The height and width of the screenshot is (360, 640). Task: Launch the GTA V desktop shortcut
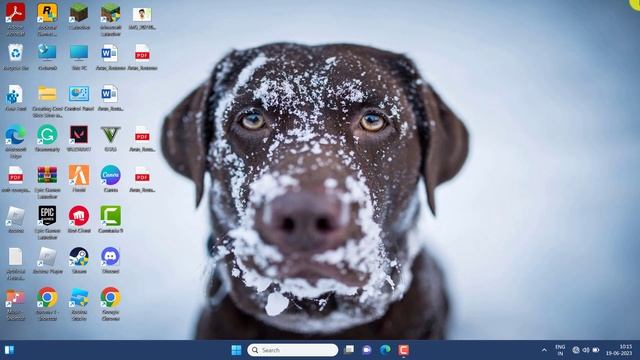110,135
